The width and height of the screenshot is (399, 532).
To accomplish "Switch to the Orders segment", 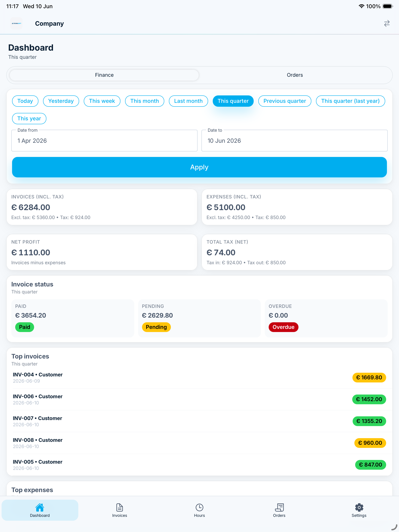I will [295, 75].
